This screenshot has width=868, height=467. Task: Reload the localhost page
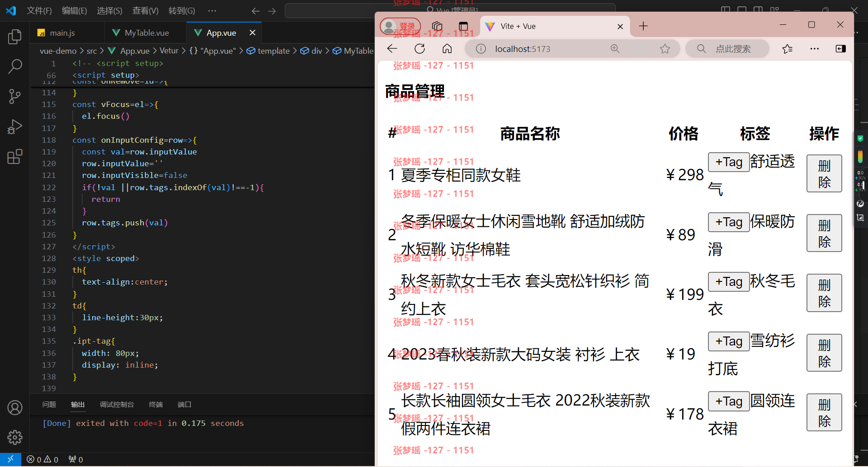[420, 49]
